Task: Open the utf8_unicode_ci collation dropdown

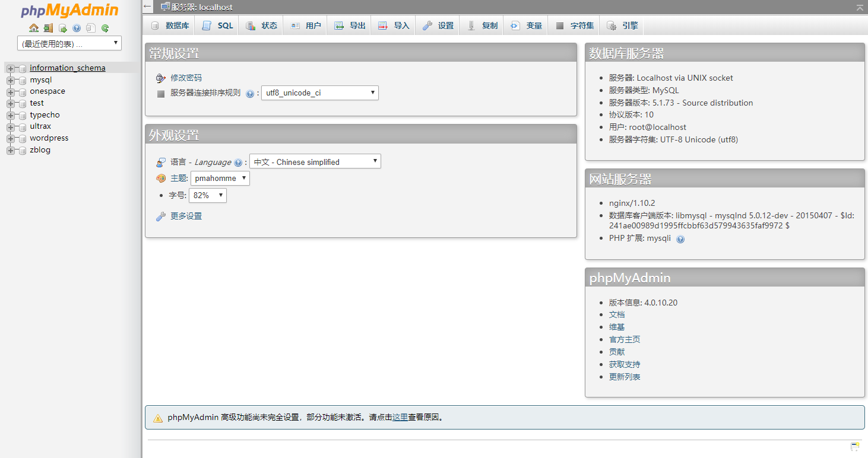Action: point(320,93)
